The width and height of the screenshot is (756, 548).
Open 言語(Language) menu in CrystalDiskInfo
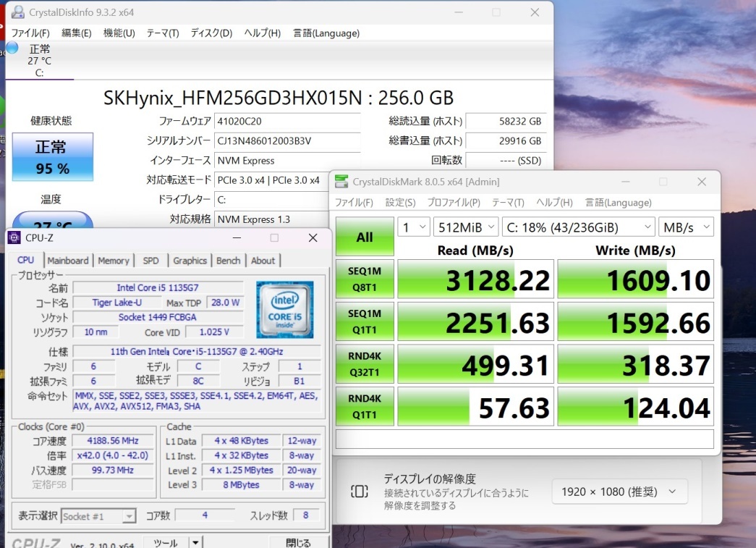(x=326, y=33)
